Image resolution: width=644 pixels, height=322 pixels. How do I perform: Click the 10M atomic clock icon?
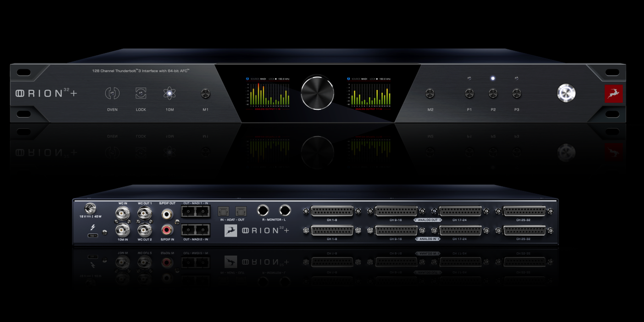pyautogui.click(x=170, y=94)
